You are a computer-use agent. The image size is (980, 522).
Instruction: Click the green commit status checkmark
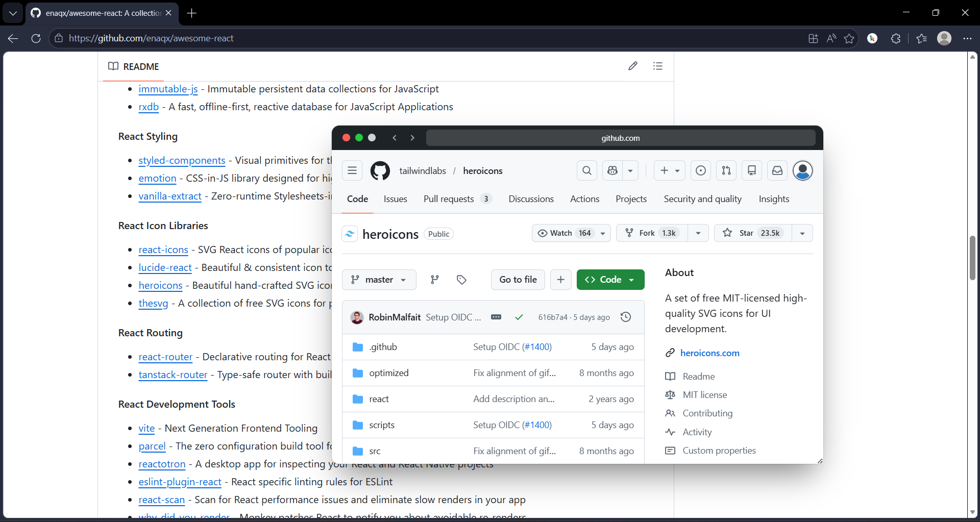(519, 317)
